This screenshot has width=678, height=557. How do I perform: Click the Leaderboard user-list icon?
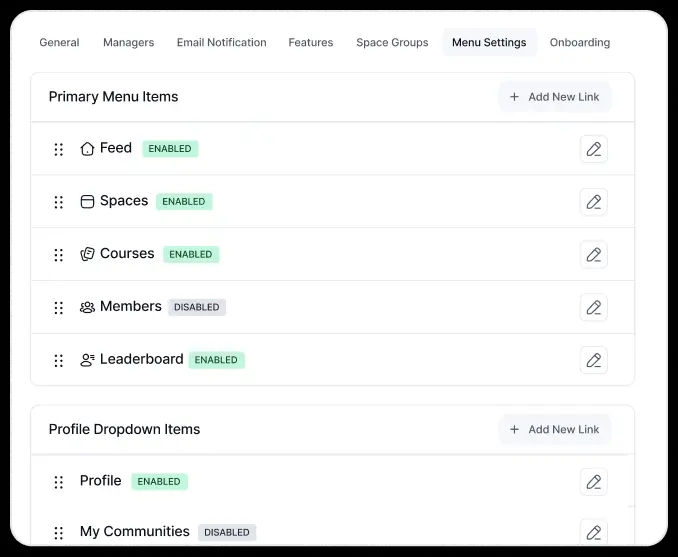point(87,360)
